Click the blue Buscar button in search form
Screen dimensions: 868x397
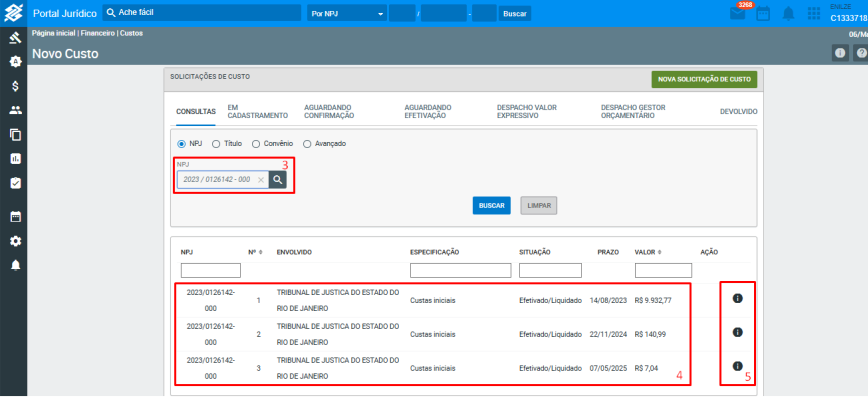(x=492, y=205)
